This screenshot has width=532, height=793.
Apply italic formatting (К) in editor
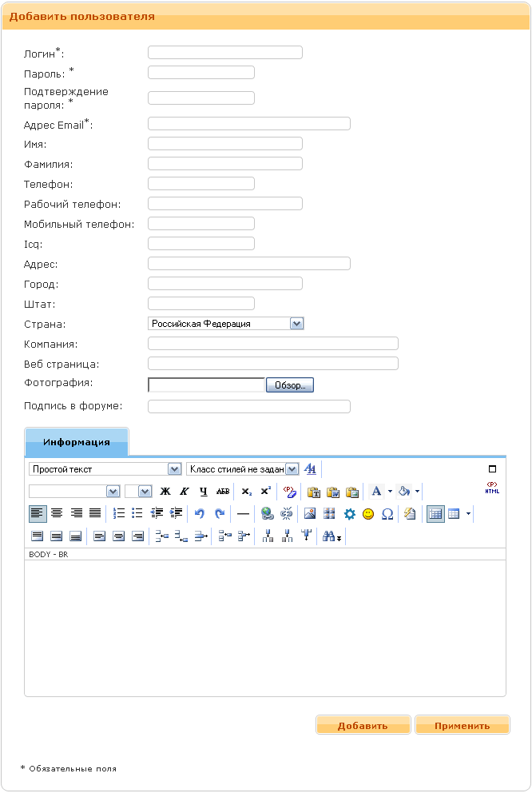pyautogui.click(x=185, y=491)
